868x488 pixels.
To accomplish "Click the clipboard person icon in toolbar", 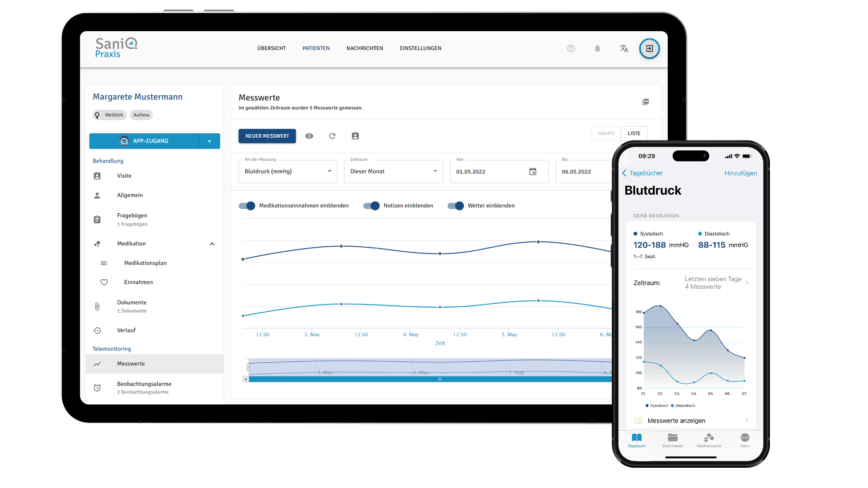I will point(355,136).
